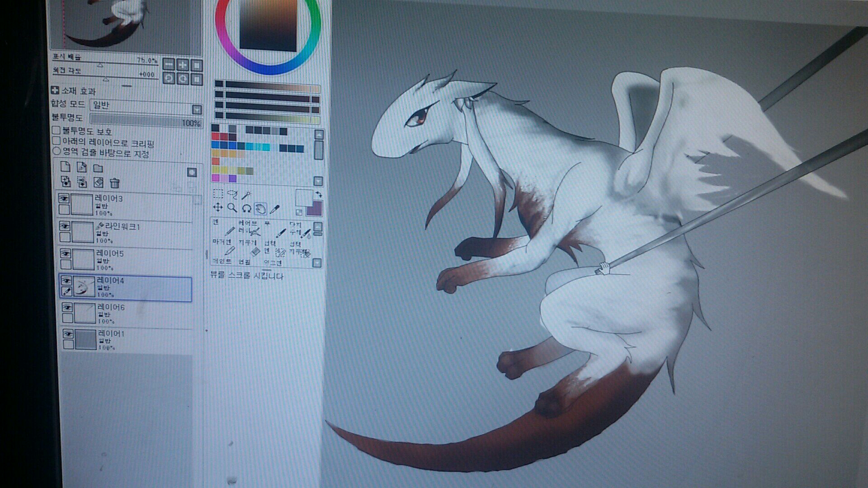Select the rotate view tool
Viewport: 868px width, 488px height.
246,208
